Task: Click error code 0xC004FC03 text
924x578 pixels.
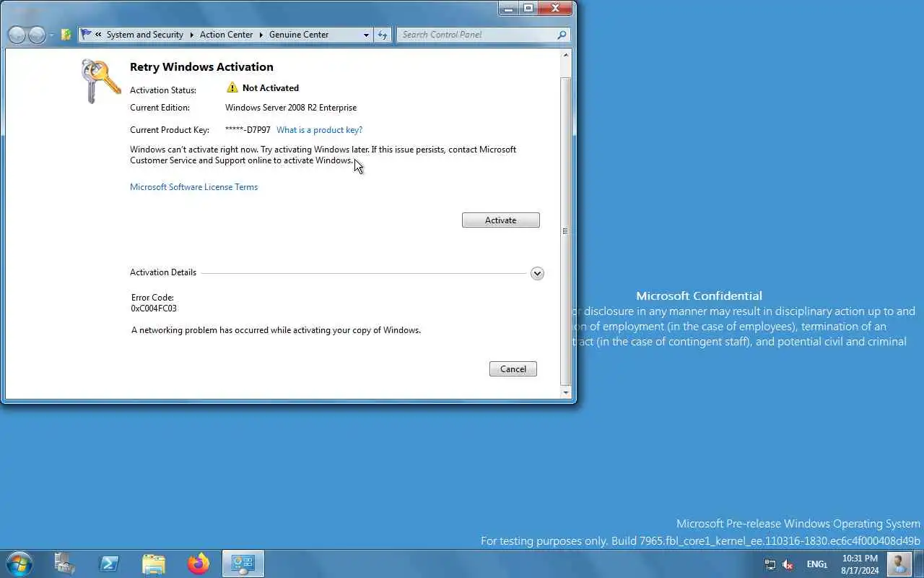Action: pos(154,309)
